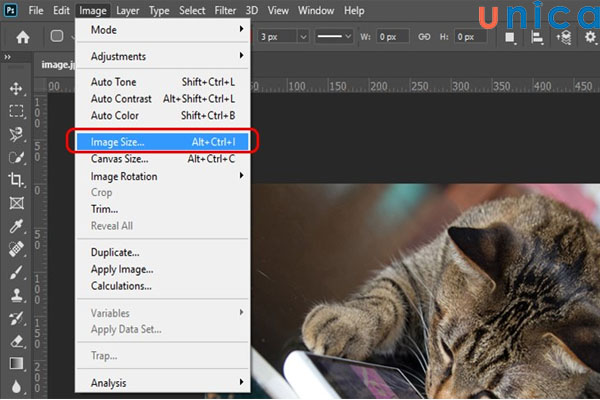
Task: Click the Home icon in options bar
Action: click(x=20, y=37)
